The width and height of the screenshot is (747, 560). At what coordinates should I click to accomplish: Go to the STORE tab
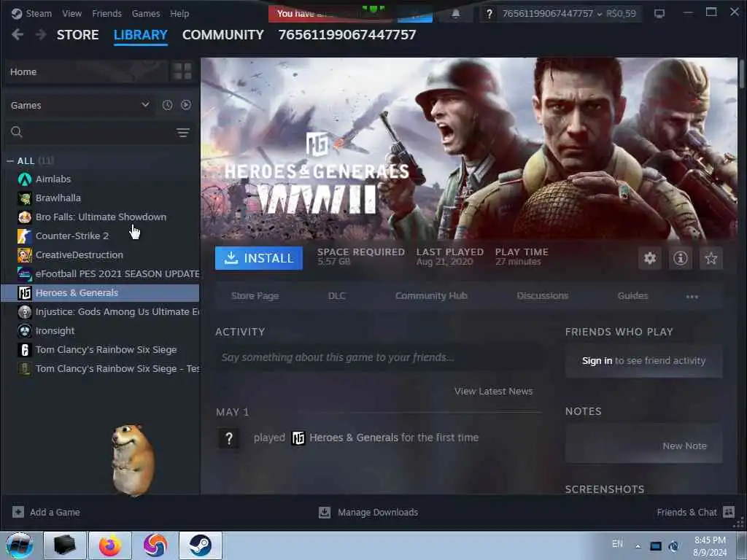pos(77,35)
